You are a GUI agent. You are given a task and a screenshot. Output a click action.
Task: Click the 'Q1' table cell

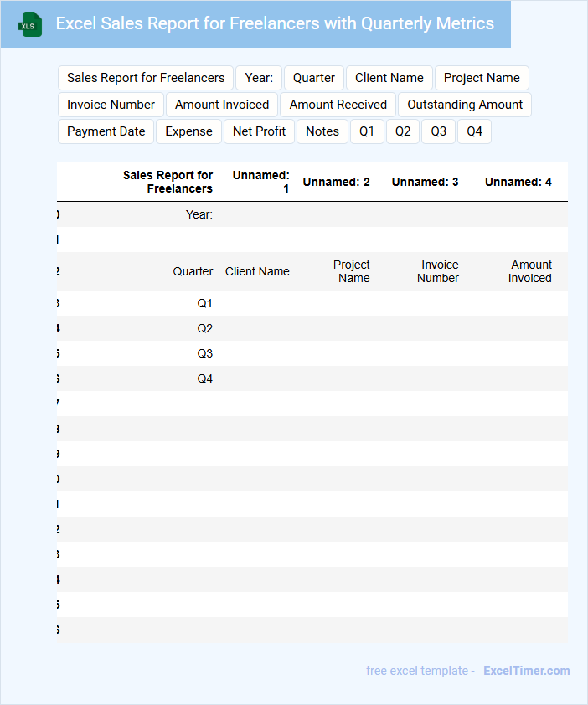[x=204, y=303]
